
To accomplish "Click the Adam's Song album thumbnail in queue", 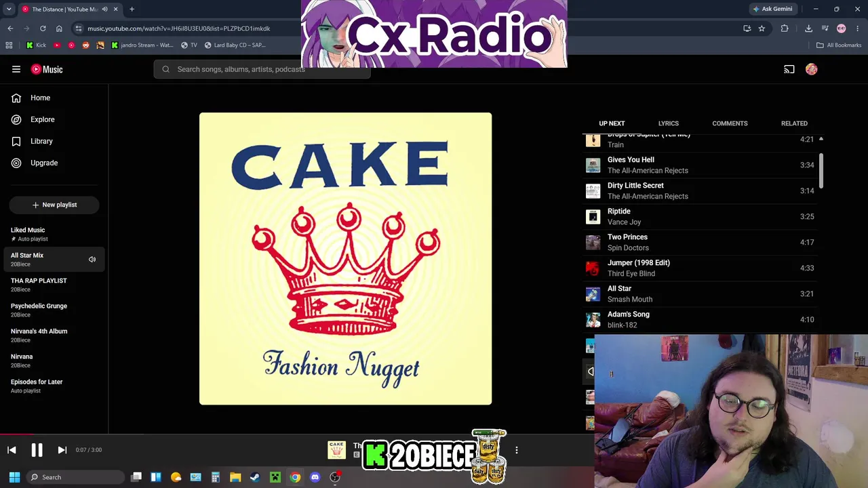I will click(593, 319).
